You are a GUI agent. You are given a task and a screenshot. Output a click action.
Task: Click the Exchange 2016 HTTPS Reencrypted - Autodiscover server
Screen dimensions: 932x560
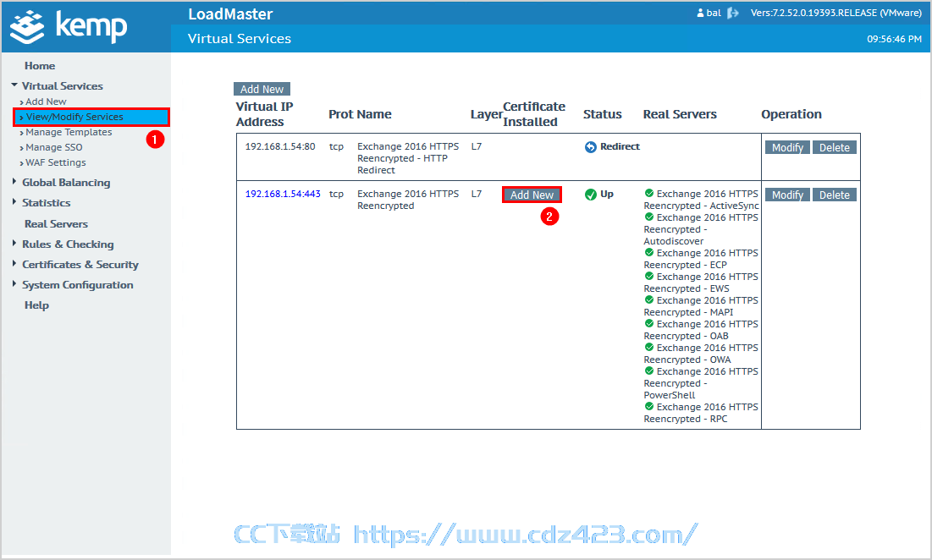702,228
